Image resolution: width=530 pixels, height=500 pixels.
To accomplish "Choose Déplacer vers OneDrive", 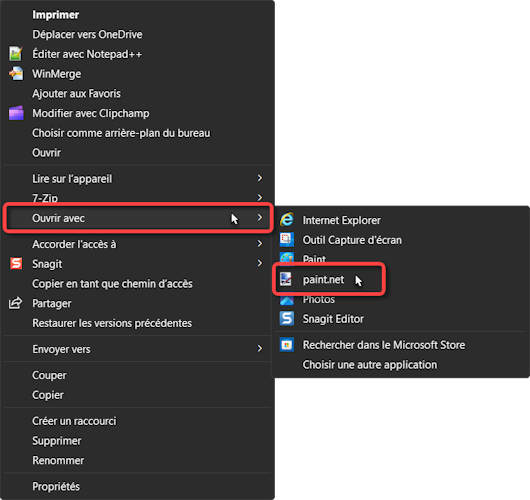I will [x=138, y=34].
